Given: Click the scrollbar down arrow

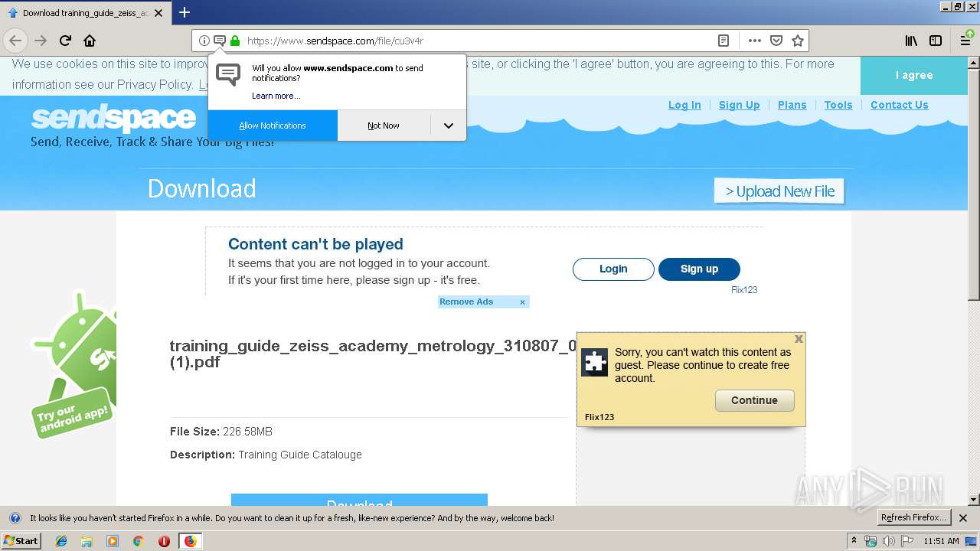Looking at the screenshot, I should point(974,500).
